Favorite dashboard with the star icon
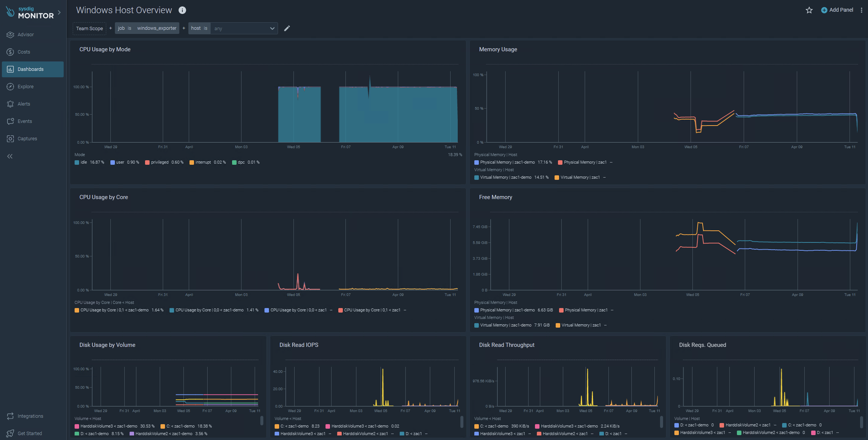The height and width of the screenshot is (440, 868). [x=809, y=10]
